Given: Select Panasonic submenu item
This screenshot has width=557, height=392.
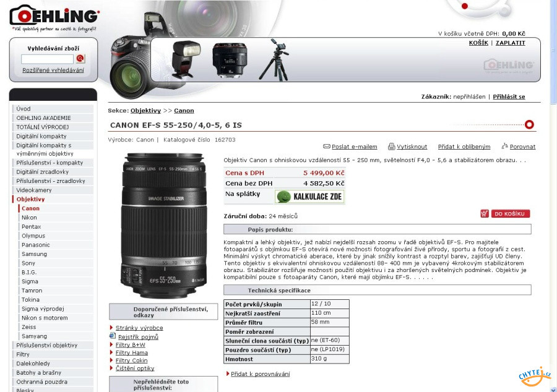Looking at the screenshot, I should click(56, 245).
